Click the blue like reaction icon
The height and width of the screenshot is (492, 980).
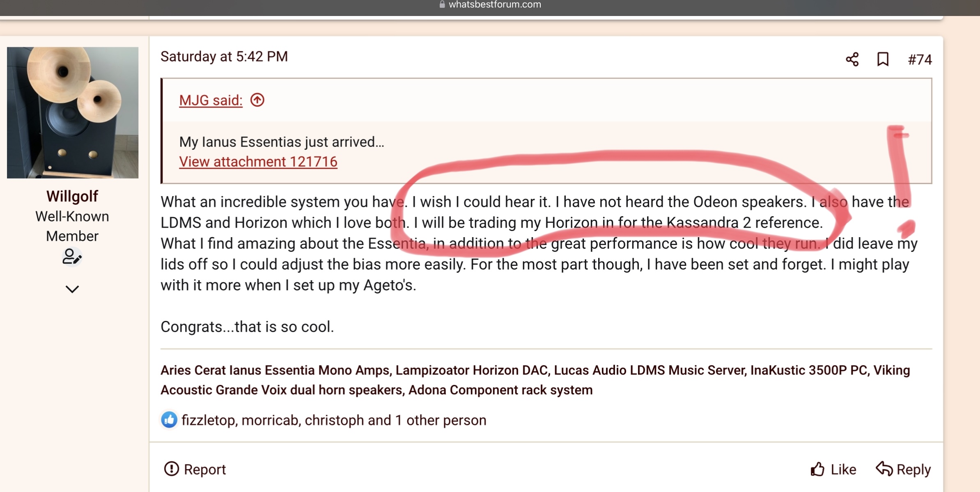tap(169, 420)
